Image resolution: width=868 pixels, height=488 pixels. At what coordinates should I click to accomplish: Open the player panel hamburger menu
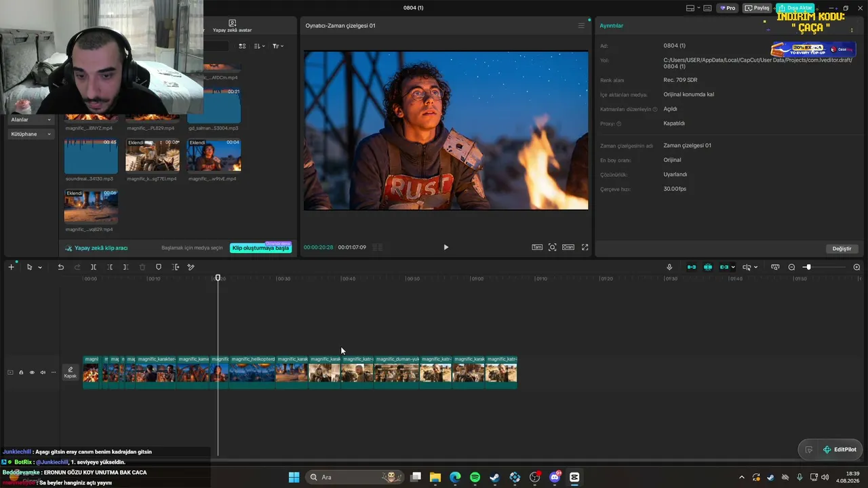(x=581, y=26)
